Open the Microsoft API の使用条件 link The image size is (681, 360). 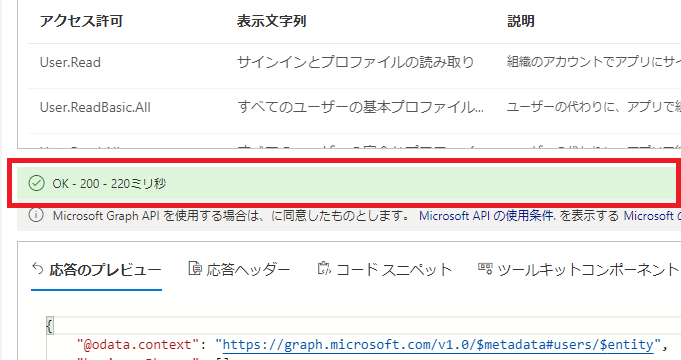[487, 216]
